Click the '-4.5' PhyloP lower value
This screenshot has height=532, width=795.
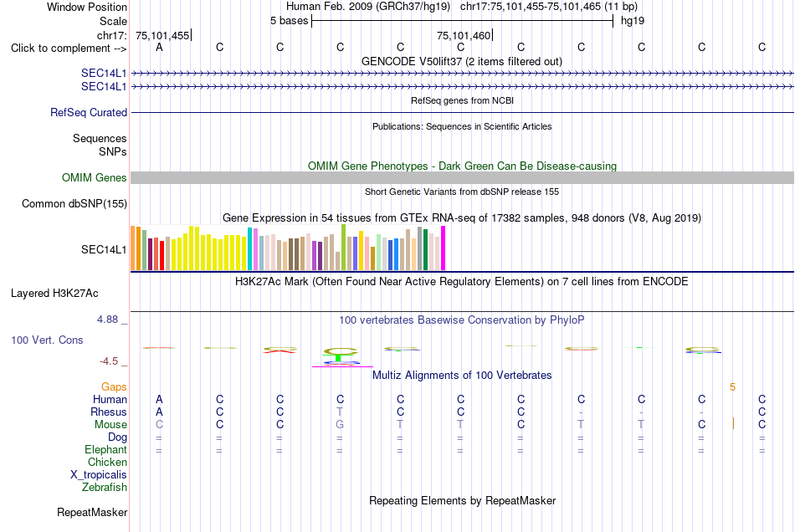pos(109,361)
